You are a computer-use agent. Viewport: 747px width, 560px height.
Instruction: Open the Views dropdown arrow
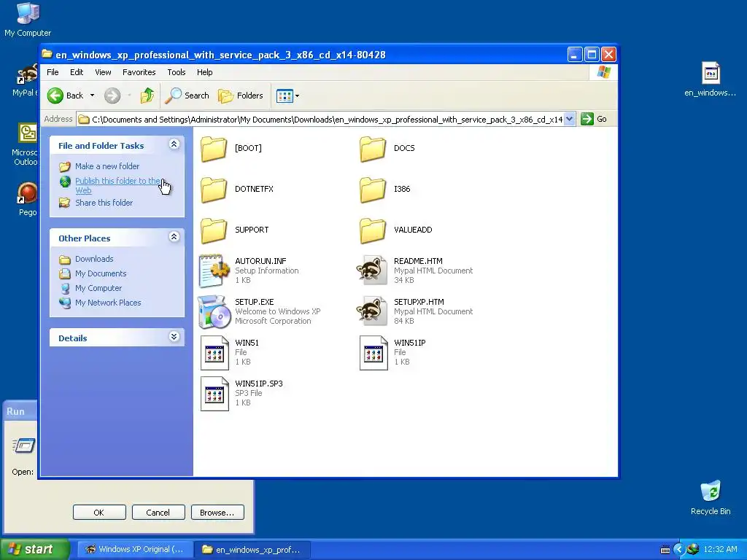pyautogui.click(x=298, y=96)
